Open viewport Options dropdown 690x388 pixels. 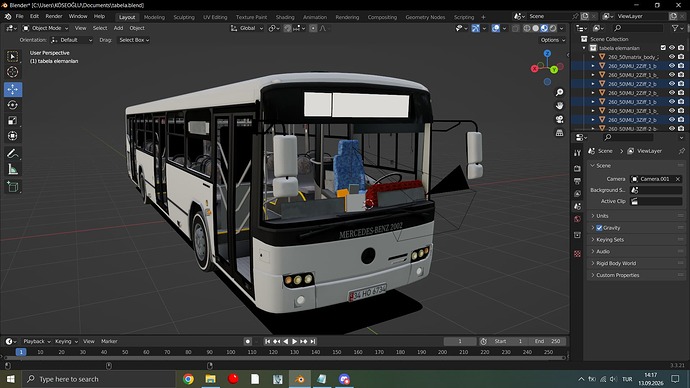click(553, 40)
